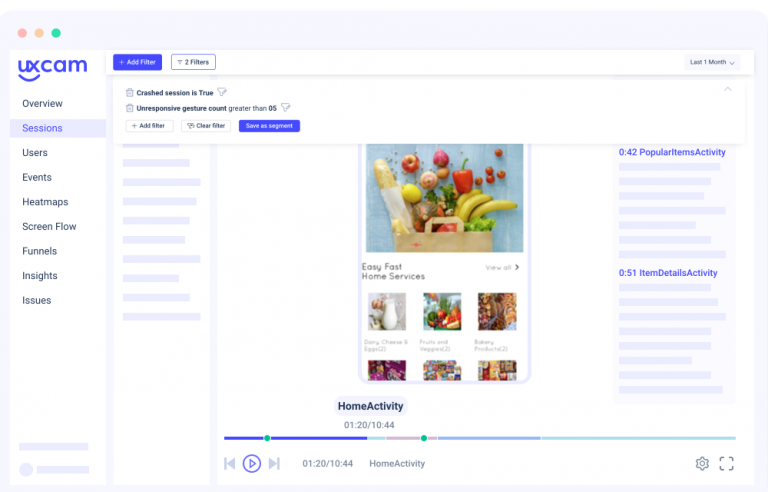768x492 pixels.
Task: Collapse the filter panel with chevron
Action: point(728,89)
